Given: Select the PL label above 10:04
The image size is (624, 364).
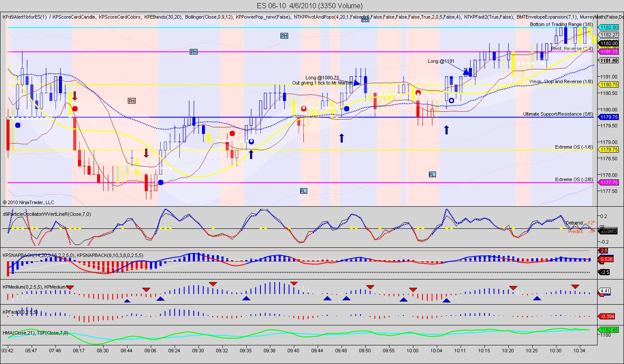Looking at the screenshot, I should pos(432,174).
